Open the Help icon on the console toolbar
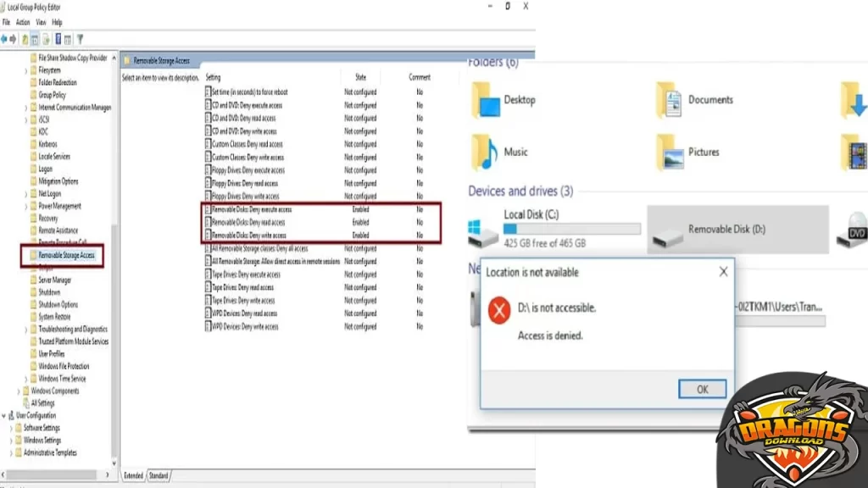Image resolution: width=868 pixels, height=488 pixels. [58, 38]
